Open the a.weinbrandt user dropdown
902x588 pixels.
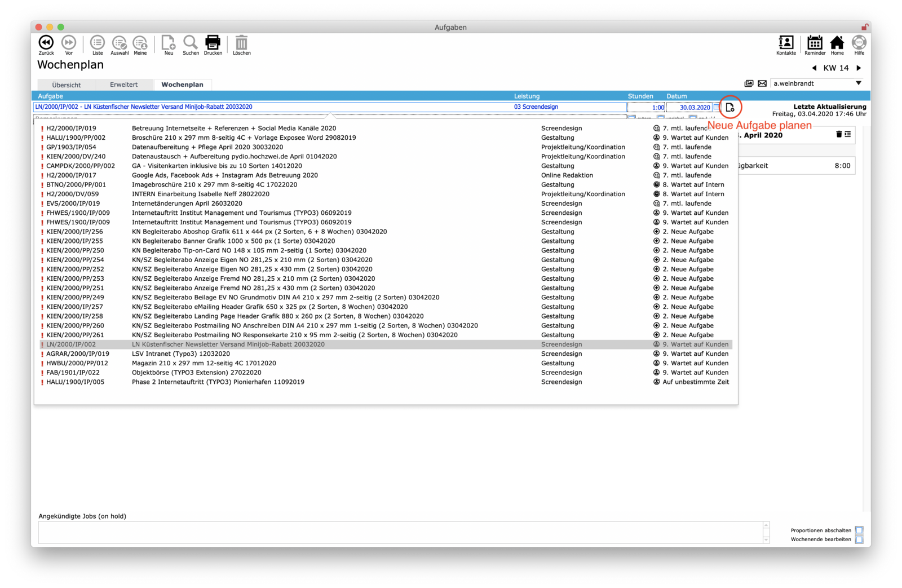coord(858,83)
